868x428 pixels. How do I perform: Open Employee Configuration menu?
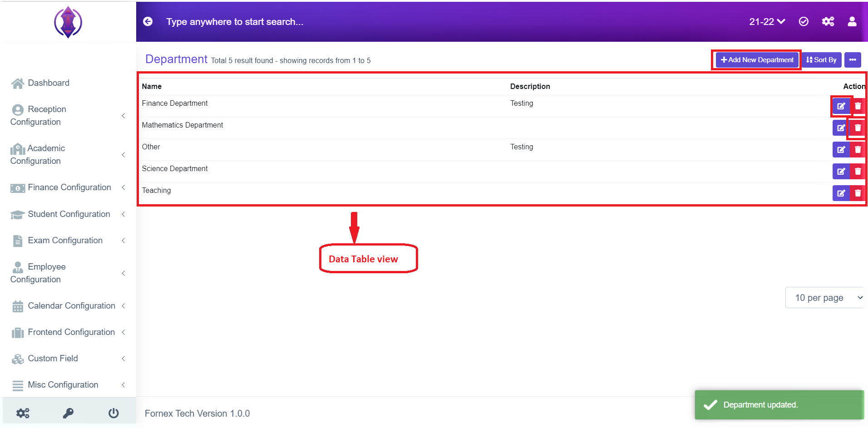click(x=68, y=273)
